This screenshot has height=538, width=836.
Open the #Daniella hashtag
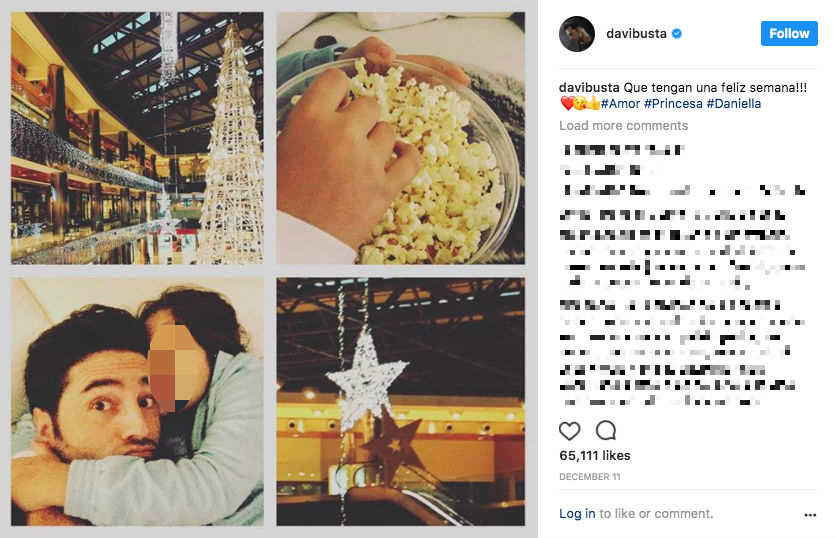[x=734, y=103]
